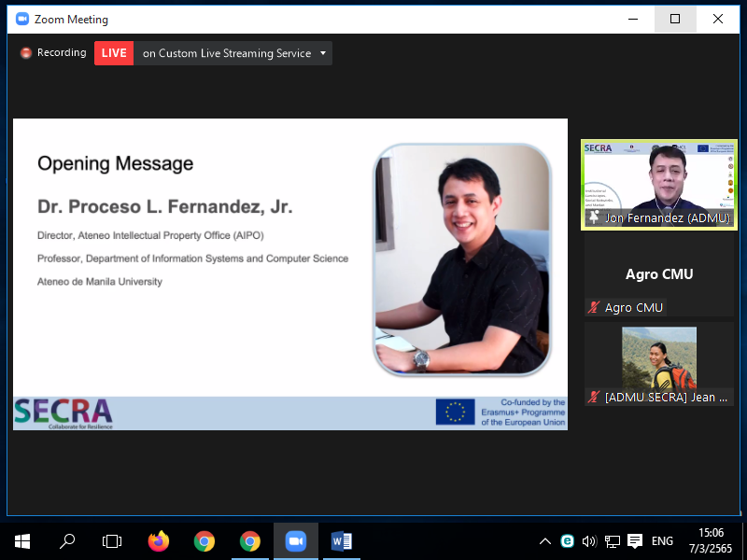Click the 'Dr. Proceso L. Fernandez, Jr.' name text
The image size is (747, 560).
click(165, 206)
